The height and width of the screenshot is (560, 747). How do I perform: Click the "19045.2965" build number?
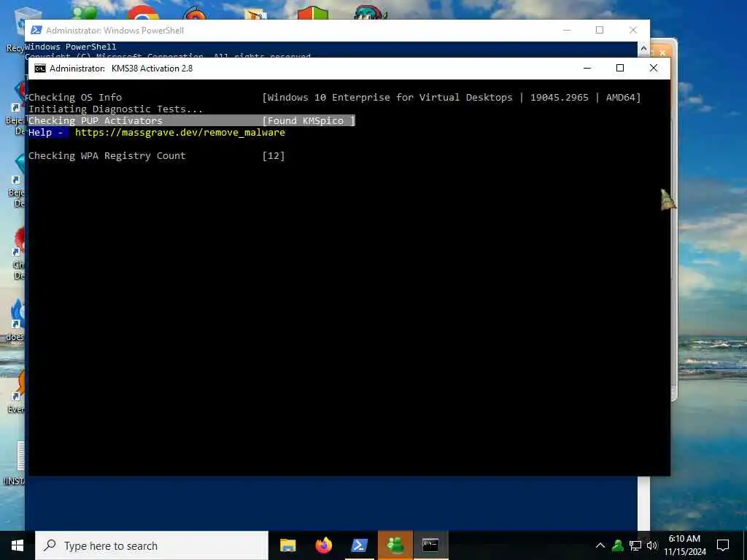tap(560, 98)
